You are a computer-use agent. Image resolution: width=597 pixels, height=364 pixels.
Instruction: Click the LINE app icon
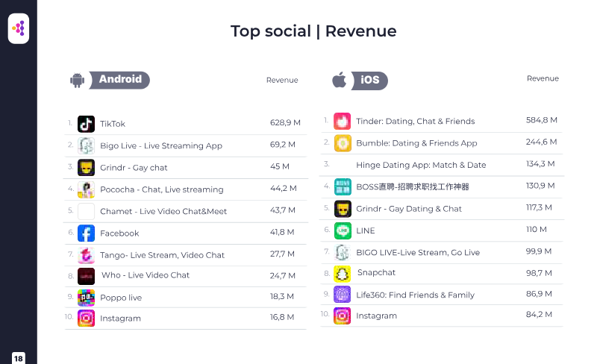pos(343,230)
